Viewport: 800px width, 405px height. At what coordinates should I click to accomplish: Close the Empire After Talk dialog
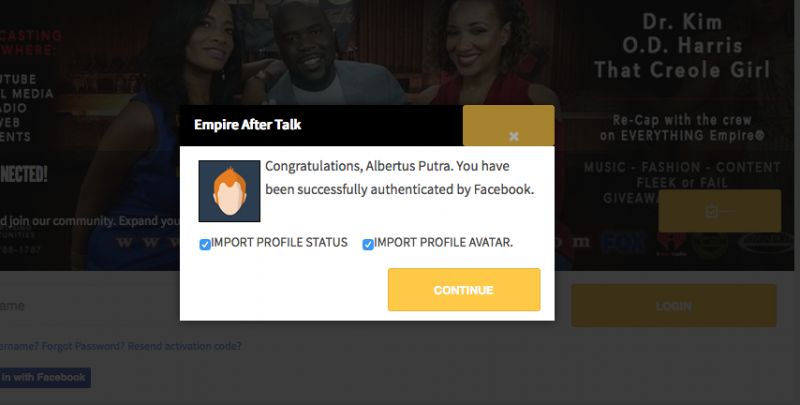pos(513,136)
